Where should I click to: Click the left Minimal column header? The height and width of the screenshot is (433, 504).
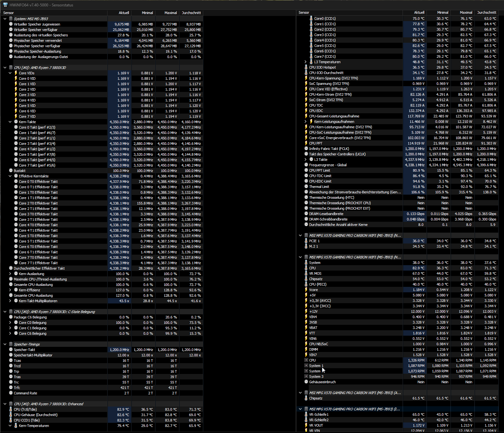click(x=143, y=13)
